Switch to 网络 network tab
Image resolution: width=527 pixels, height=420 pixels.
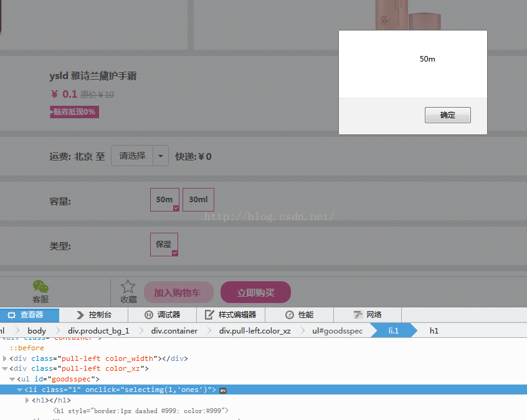(368, 315)
